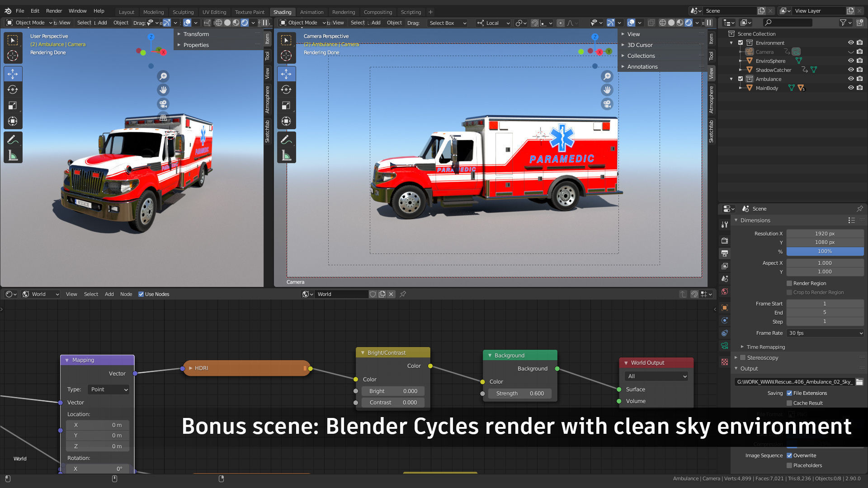Collapse the Environment collection in outliner

tap(731, 43)
